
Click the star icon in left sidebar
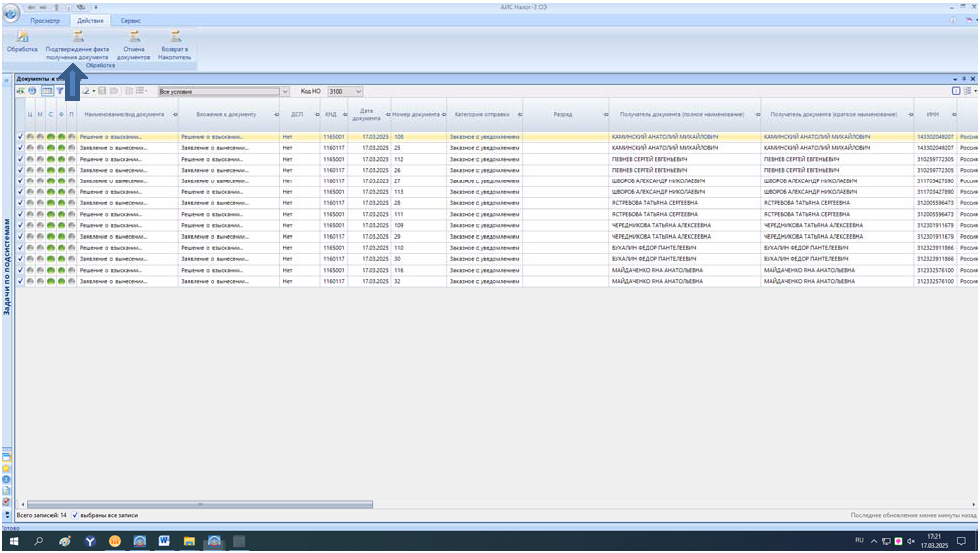click(x=6, y=467)
